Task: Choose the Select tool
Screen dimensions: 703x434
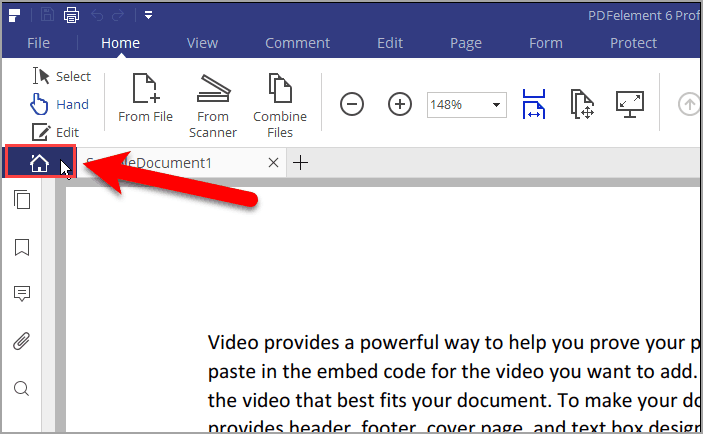Action: 61,76
